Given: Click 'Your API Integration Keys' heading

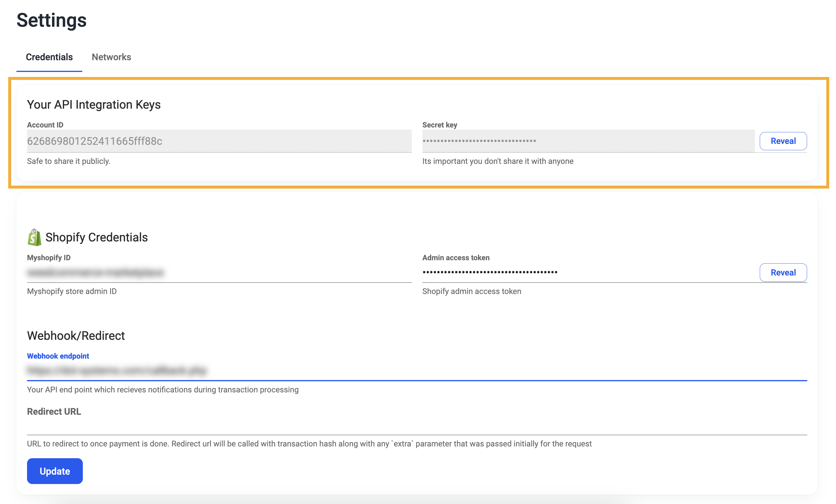Looking at the screenshot, I should (x=94, y=105).
